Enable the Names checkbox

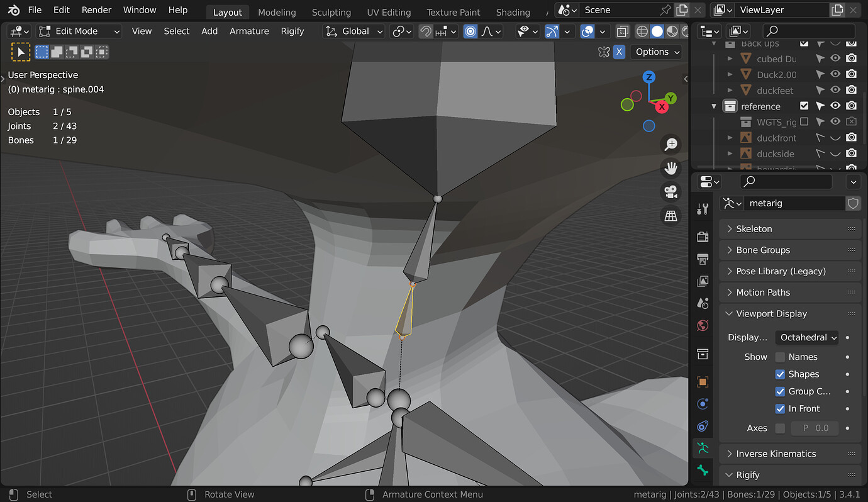click(780, 357)
